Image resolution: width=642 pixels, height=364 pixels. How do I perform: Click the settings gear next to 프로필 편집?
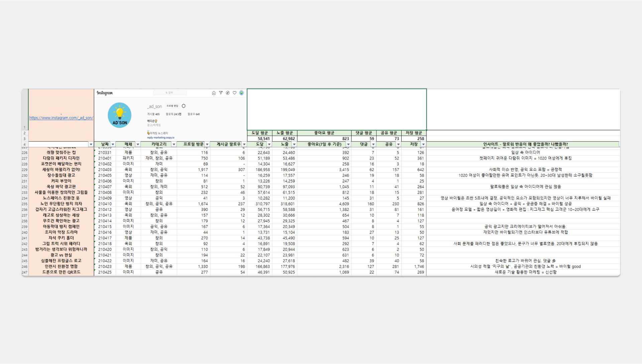pos(184,106)
